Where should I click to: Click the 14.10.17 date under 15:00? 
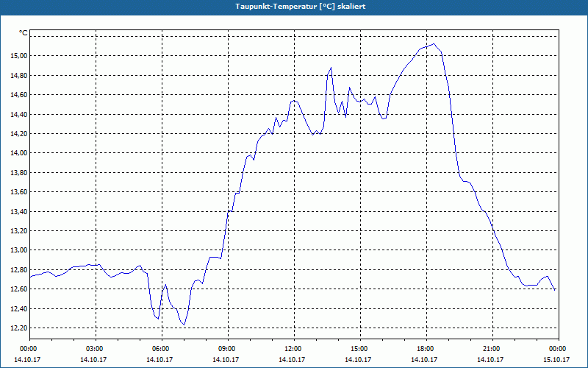coord(358,360)
